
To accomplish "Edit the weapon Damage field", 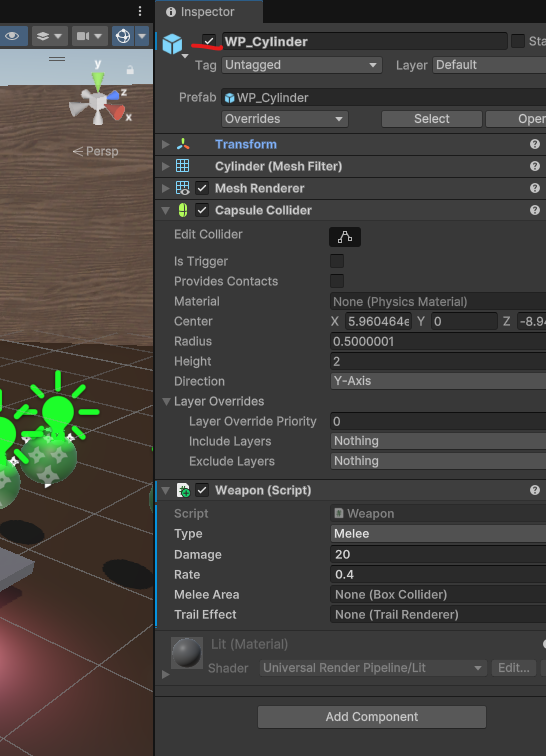I will point(438,554).
